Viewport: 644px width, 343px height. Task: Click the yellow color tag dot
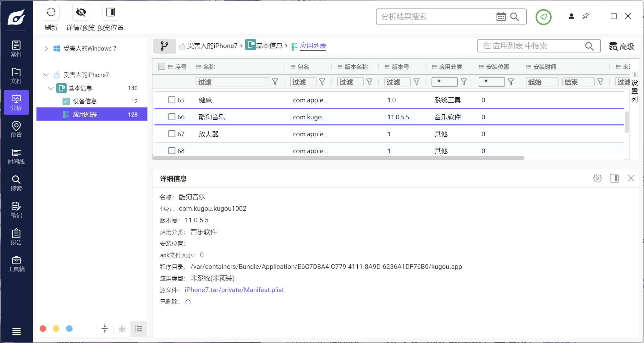pyautogui.click(x=56, y=329)
